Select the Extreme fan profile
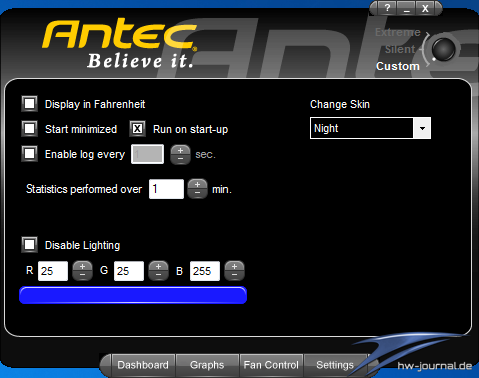 coord(398,32)
